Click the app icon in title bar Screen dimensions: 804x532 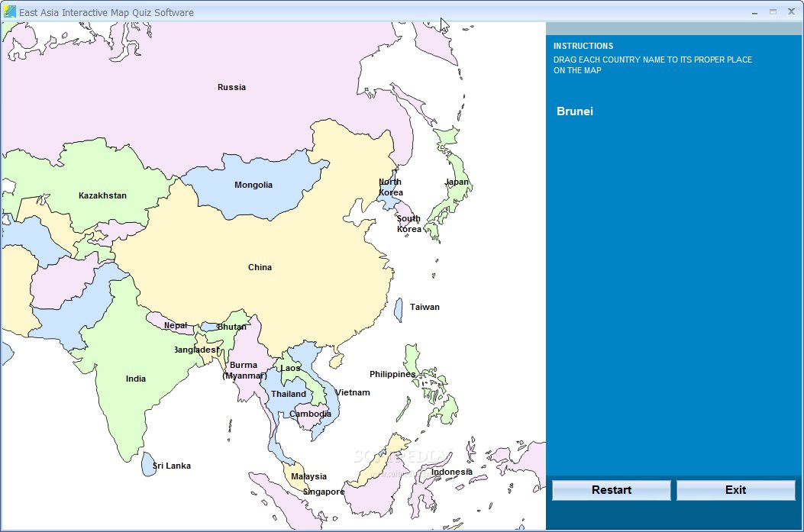(x=10, y=12)
